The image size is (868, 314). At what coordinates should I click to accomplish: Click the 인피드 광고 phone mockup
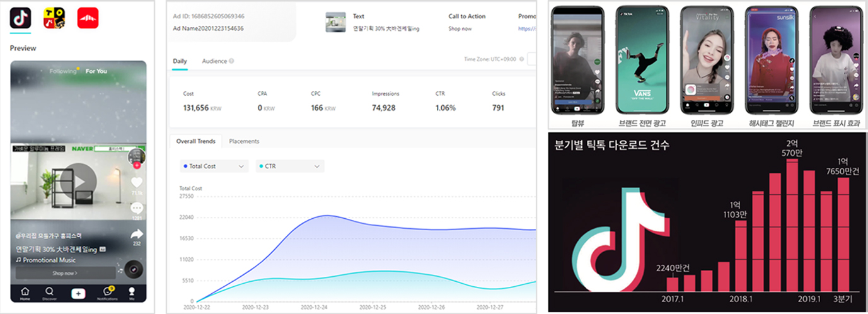coord(707,59)
